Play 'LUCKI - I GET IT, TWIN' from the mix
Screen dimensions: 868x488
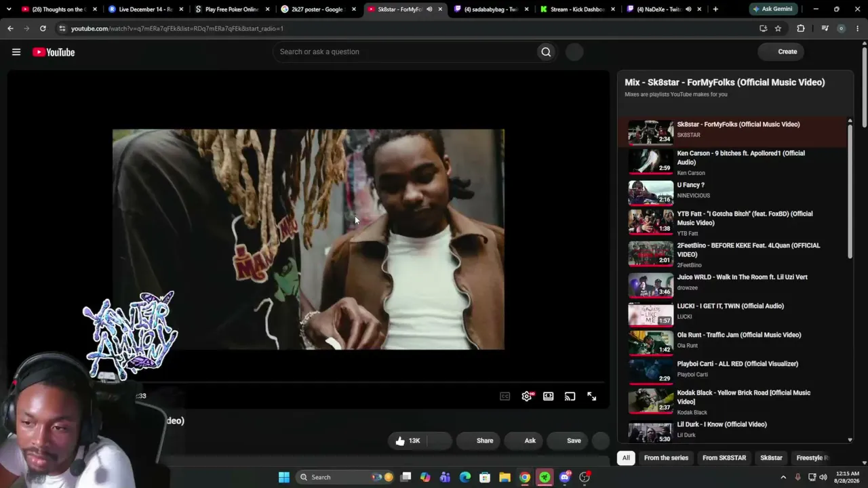tap(732, 314)
